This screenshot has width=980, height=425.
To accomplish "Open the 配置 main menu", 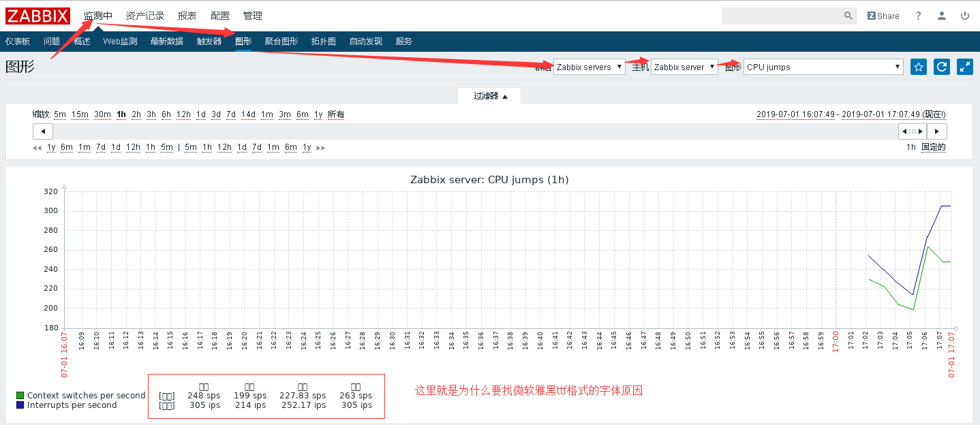I will click(220, 16).
